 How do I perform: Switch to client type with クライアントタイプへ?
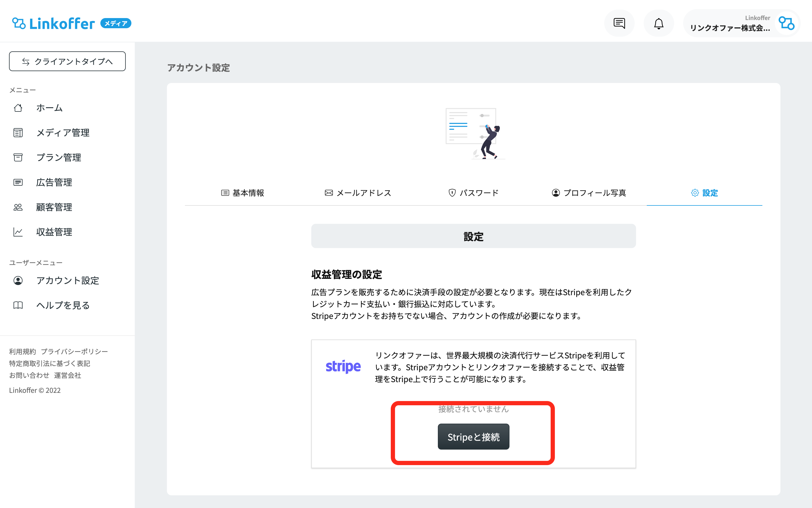[67, 61]
